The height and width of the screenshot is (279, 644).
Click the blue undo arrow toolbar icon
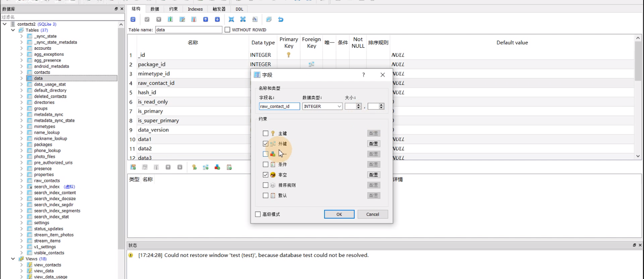[x=281, y=20]
